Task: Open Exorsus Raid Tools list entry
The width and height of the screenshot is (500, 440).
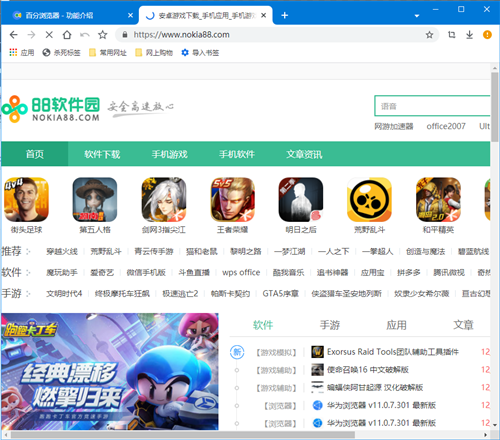Action: pyautogui.click(x=393, y=352)
